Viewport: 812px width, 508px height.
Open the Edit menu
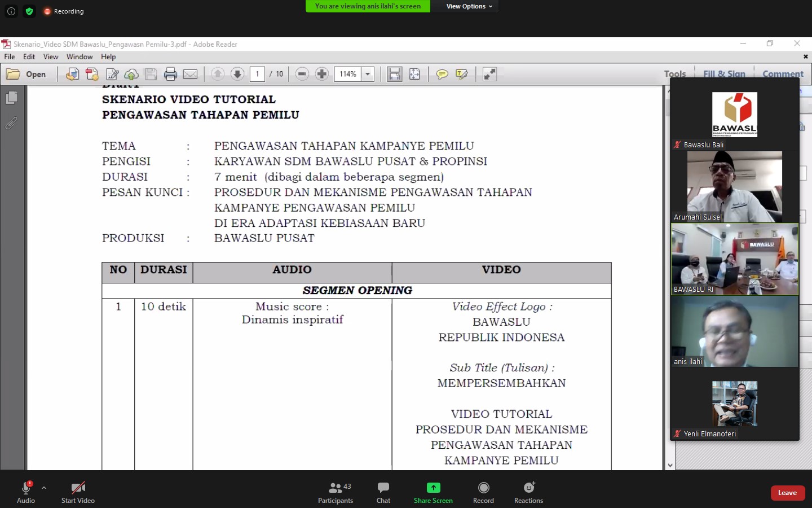click(29, 56)
